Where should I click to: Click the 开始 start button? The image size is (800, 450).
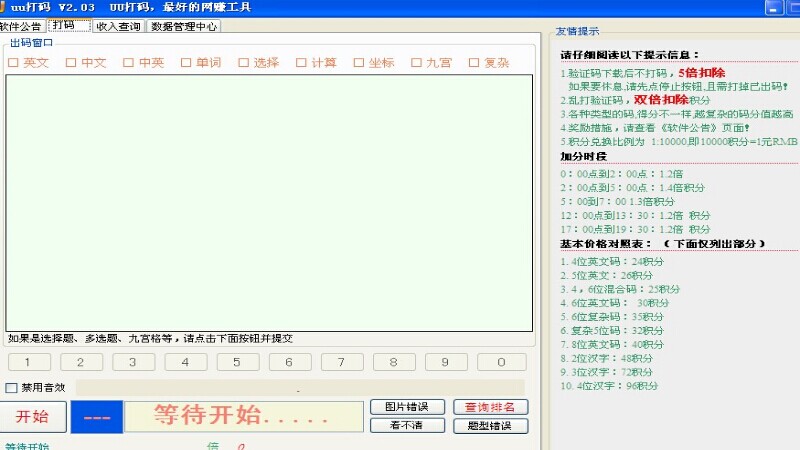click(x=32, y=416)
